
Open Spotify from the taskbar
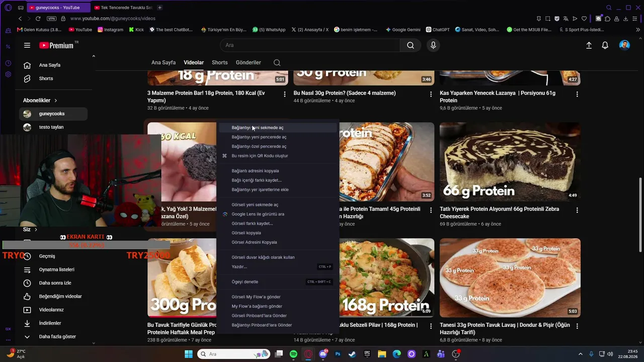[293, 354]
